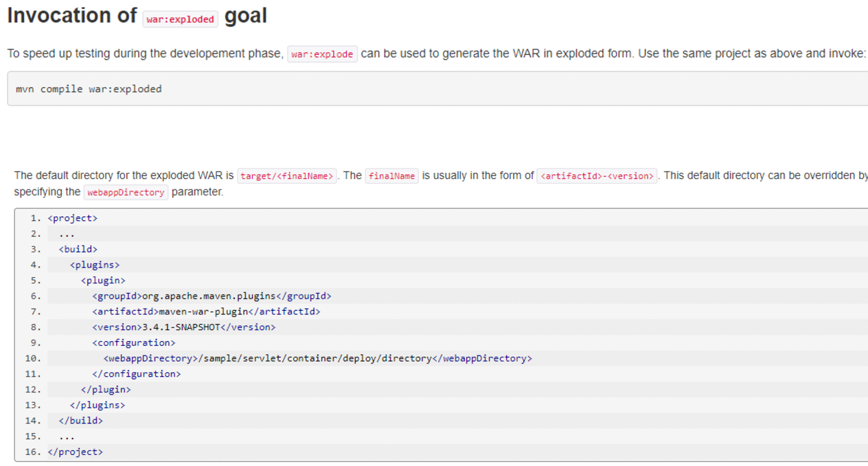Viewport: 868px width, 466px height.
Task: Click the Invocation of goal heading text
Action: pyautogui.click(x=69, y=15)
